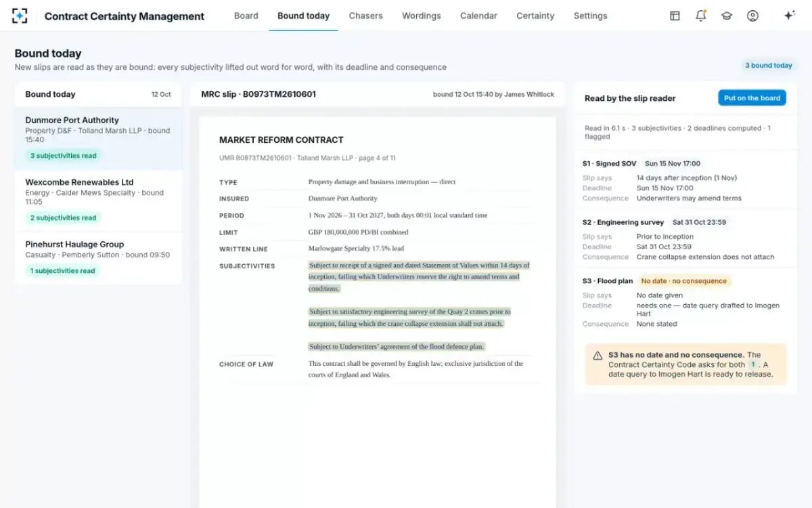
Task: Switch to the Certainty tab
Action: point(535,16)
